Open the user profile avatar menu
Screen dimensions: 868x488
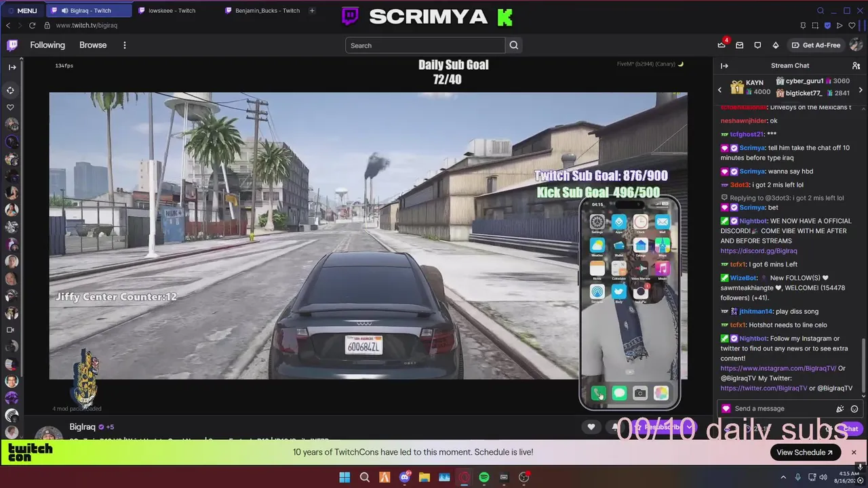856,45
